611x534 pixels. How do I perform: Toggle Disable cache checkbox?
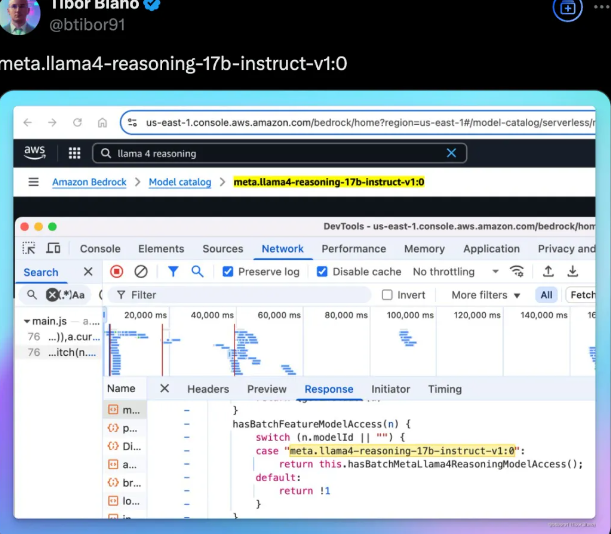coord(322,272)
